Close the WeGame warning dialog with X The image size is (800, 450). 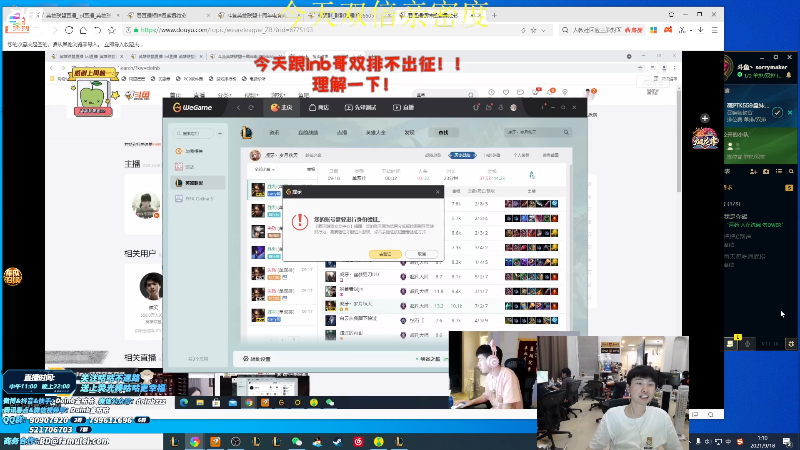[x=437, y=192]
